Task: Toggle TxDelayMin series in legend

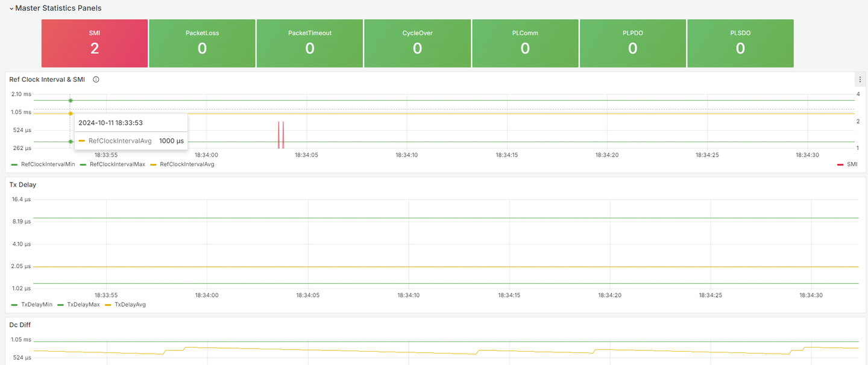Action: coord(37,305)
